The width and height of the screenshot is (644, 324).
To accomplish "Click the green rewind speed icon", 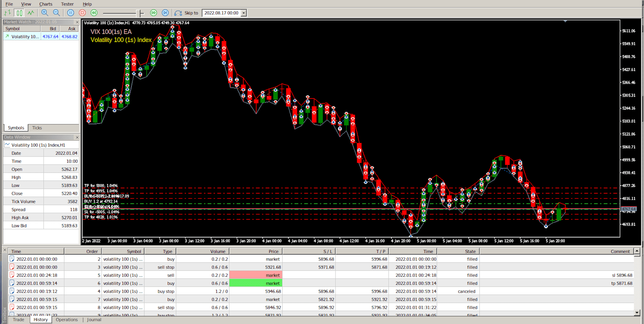I will tap(94, 13).
